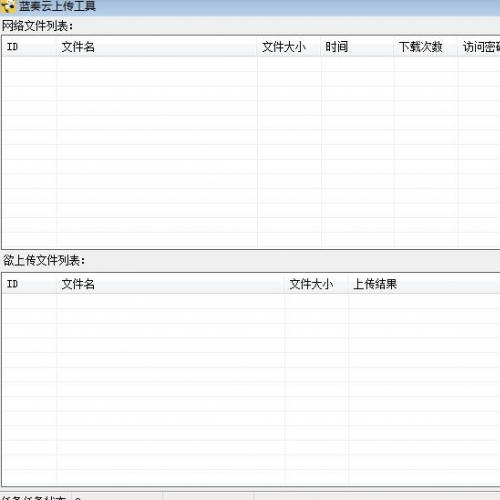The height and width of the screenshot is (500, 500).
Task: Sort network file list by ID column
Action: click(x=29, y=47)
